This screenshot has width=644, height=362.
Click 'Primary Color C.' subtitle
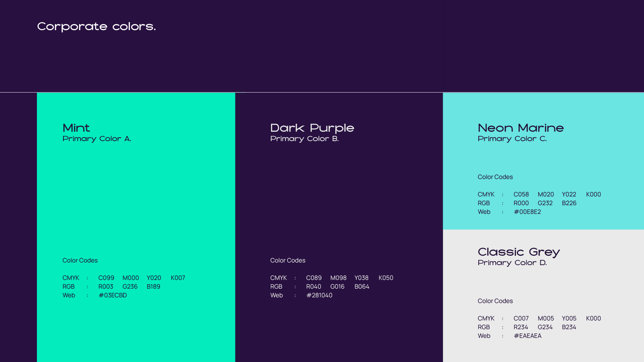click(512, 139)
